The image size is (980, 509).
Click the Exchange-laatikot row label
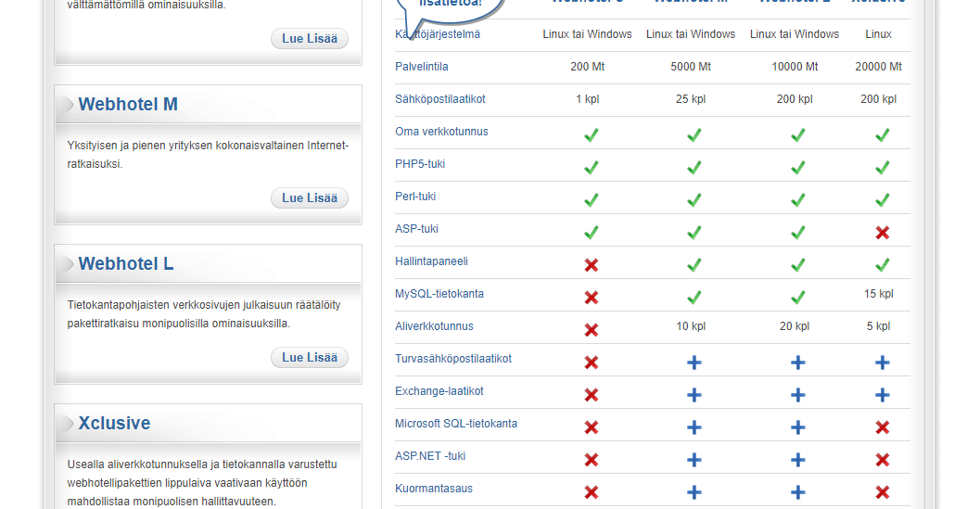tap(439, 391)
